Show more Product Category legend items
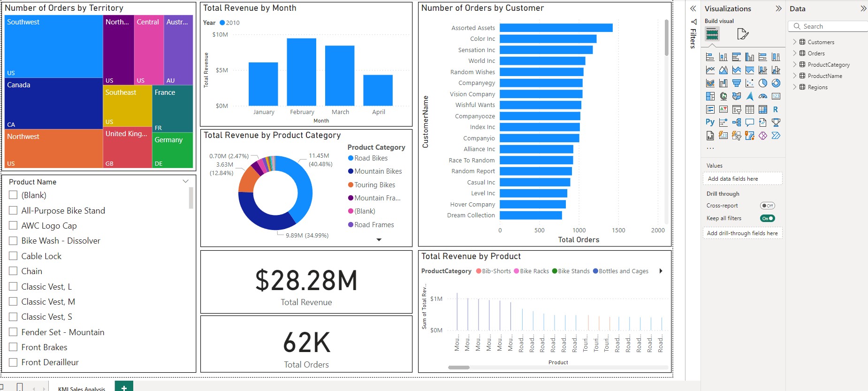This screenshot has width=868, height=391. tap(379, 240)
